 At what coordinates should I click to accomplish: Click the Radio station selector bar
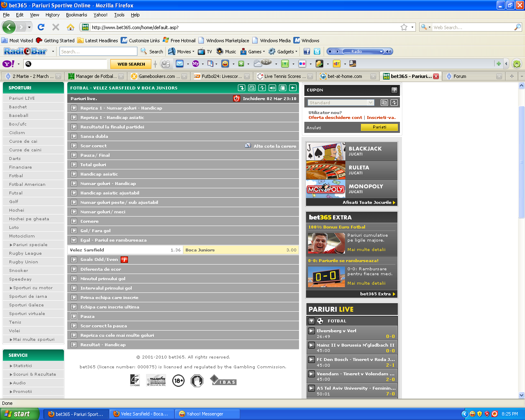pos(363,51)
